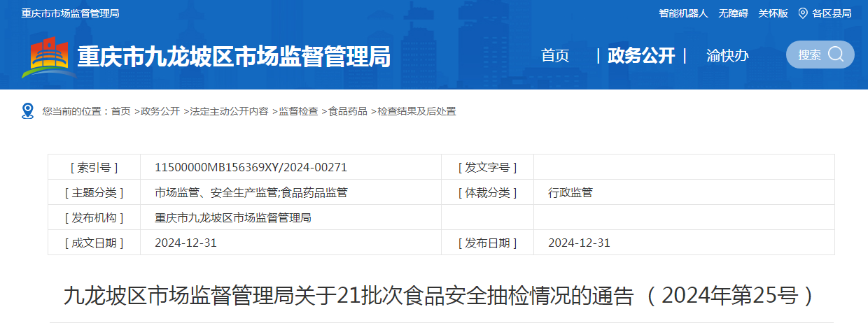Open the 各区县局 district bureaus dropdown

point(832,13)
